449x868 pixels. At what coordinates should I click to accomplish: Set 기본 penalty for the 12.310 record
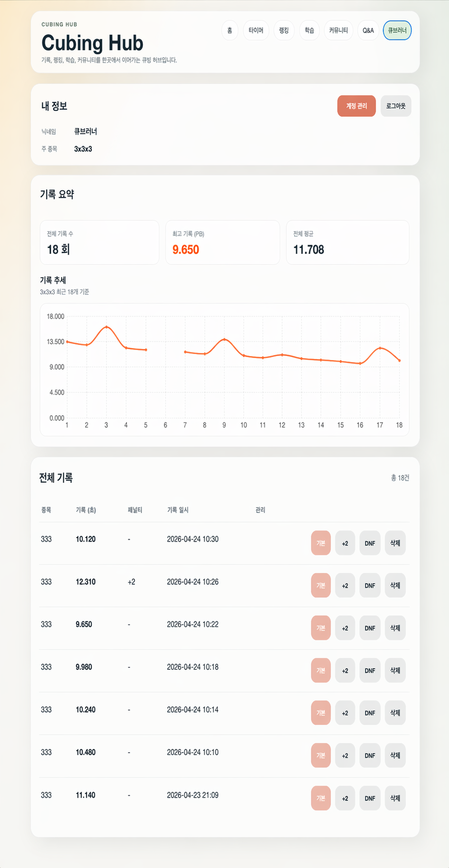pyautogui.click(x=321, y=585)
